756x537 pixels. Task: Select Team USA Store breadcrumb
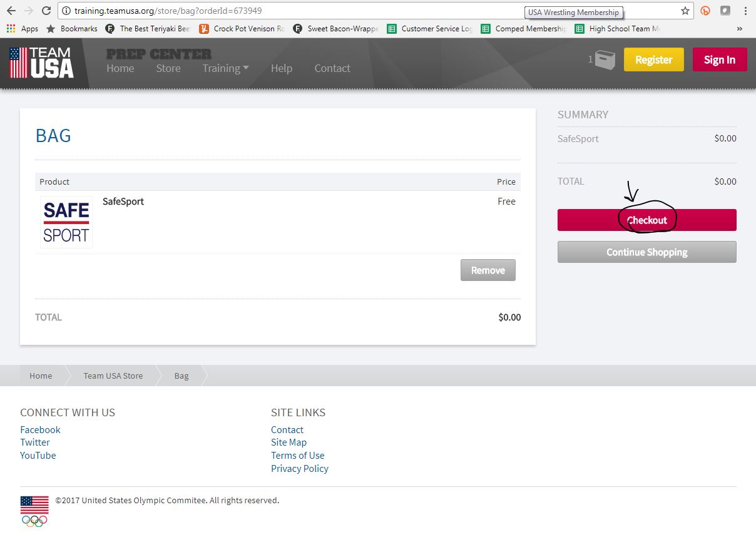tap(113, 376)
